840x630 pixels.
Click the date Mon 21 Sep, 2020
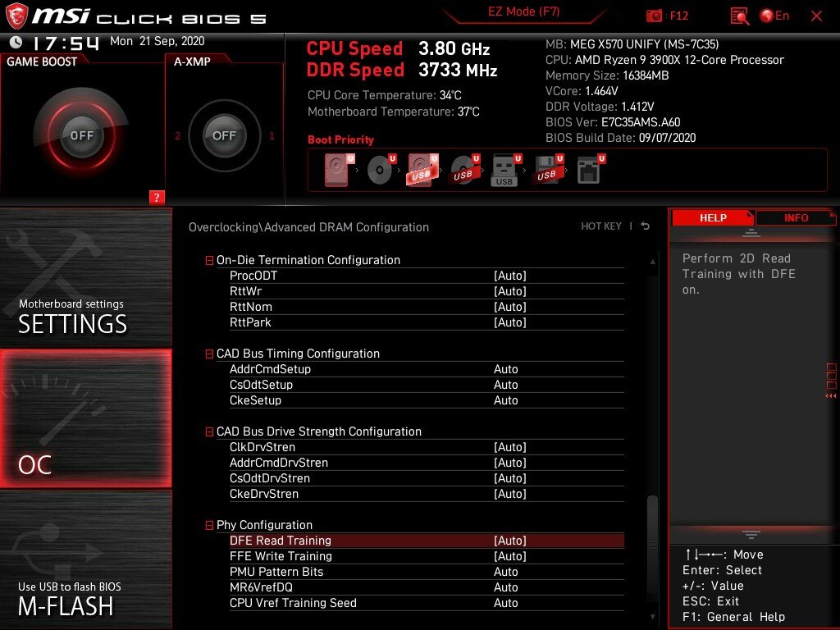pos(157,41)
